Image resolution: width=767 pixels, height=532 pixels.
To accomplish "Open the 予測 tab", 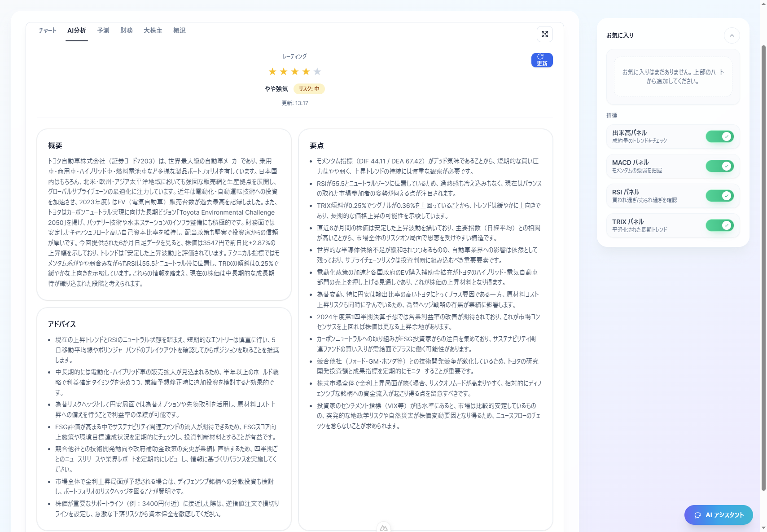I will click(x=104, y=31).
